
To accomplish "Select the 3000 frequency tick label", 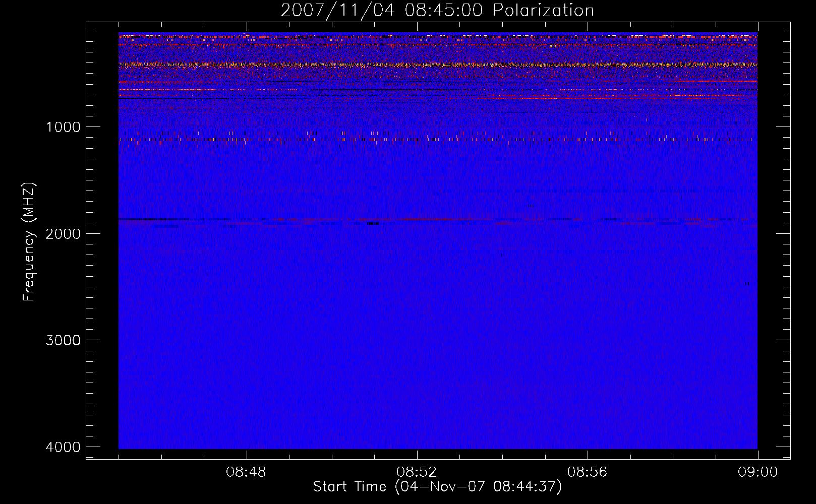I will pos(63,340).
